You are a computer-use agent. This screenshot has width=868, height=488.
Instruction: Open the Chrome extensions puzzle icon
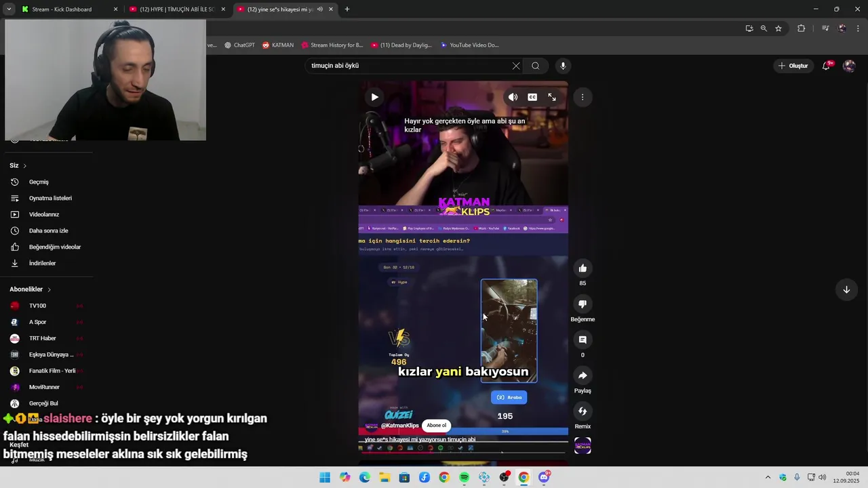point(802,28)
